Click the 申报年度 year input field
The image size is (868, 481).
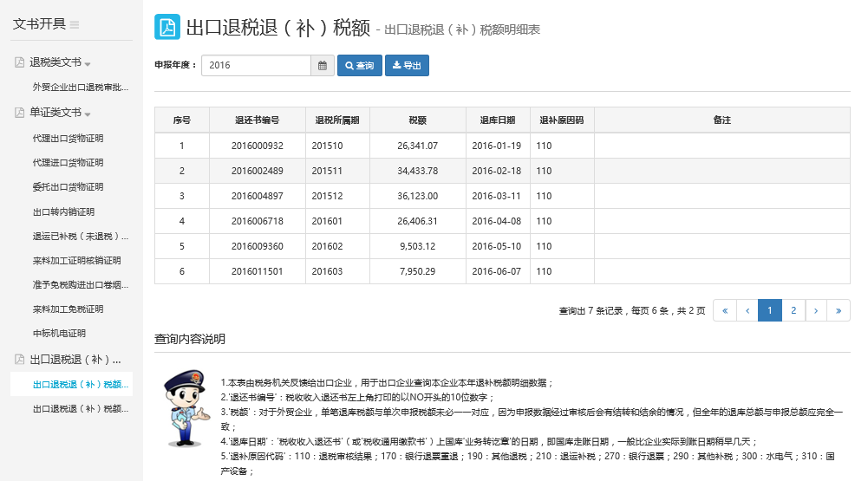[x=256, y=65]
